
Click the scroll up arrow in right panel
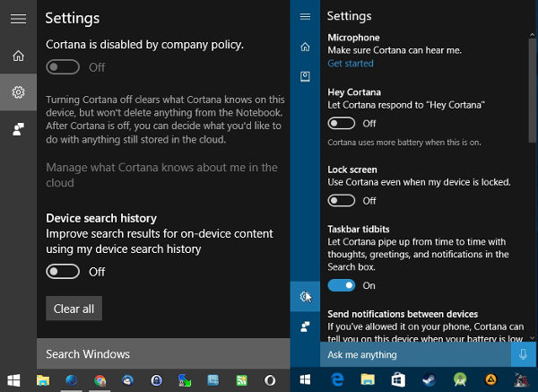532,35
